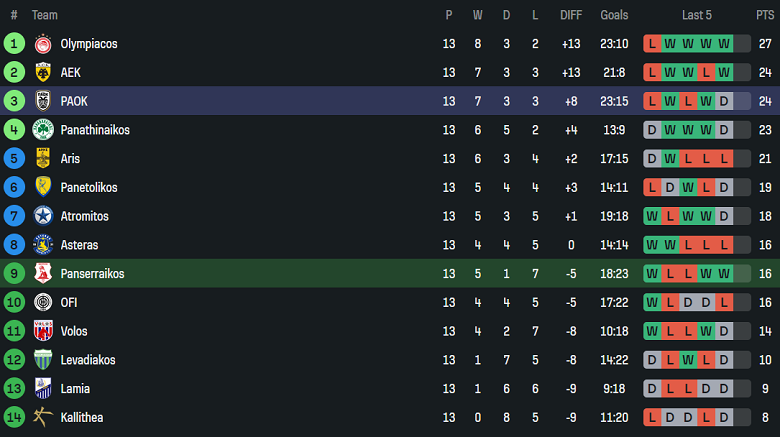
Task: Select the OFI row's team name
Action: 71,302
